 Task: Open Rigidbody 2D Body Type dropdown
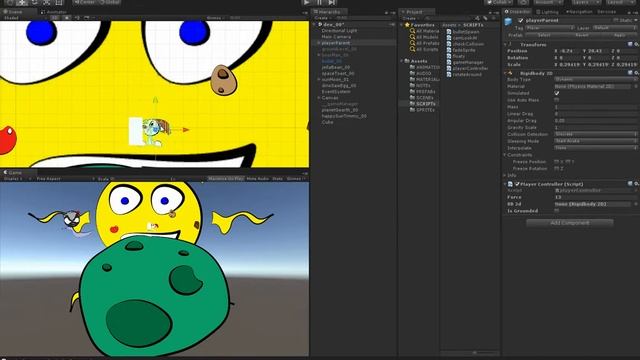pos(596,80)
